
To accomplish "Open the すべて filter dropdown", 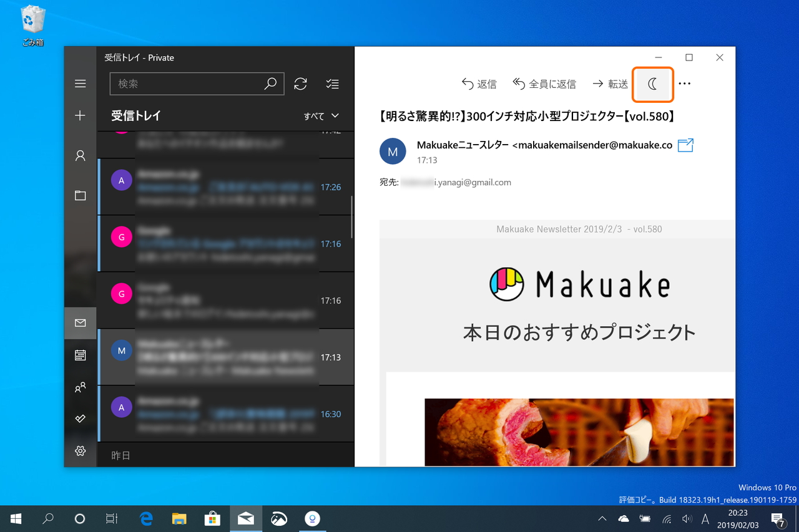I will [x=322, y=115].
